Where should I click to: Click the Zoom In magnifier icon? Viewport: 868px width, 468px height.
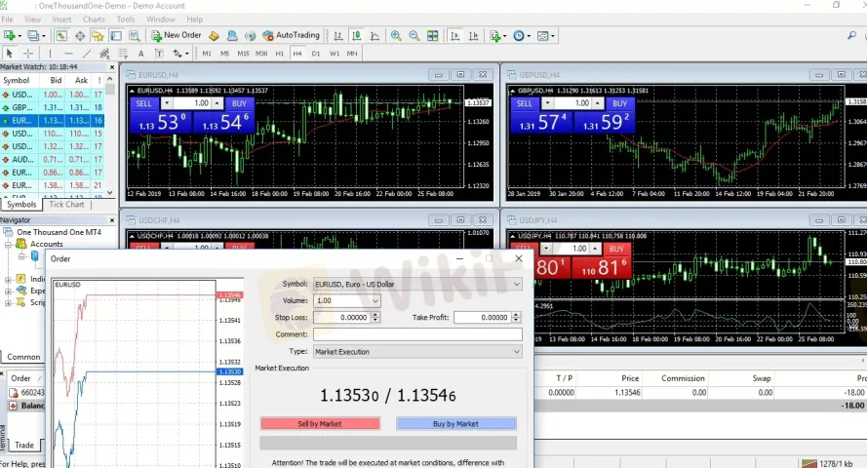(x=396, y=36)
